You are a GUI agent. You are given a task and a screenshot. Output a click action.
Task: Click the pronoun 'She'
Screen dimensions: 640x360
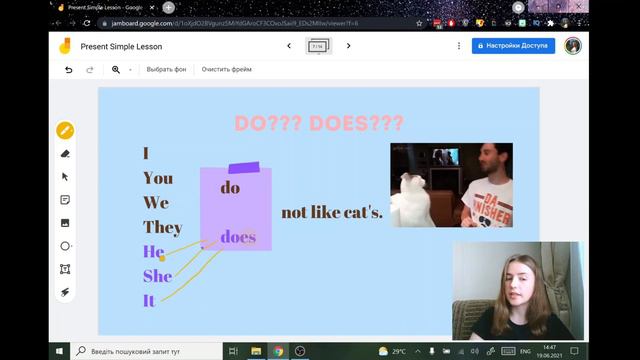(x=158, y=276)
